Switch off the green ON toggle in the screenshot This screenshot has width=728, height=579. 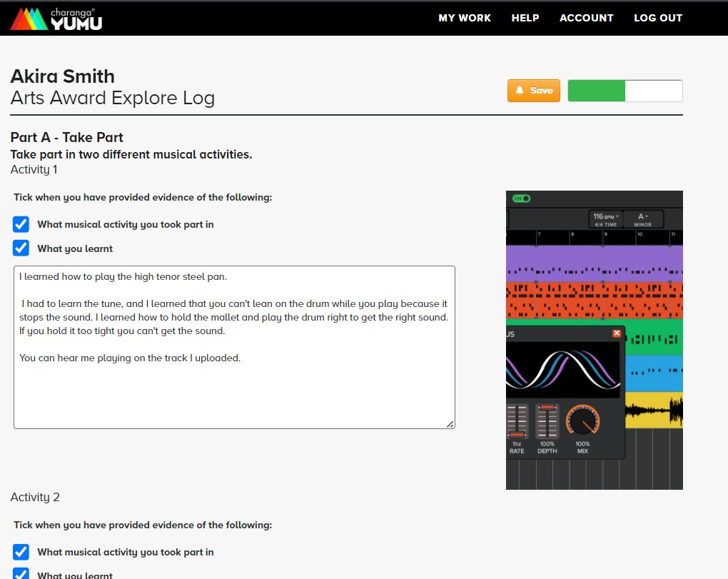point(522,198)
